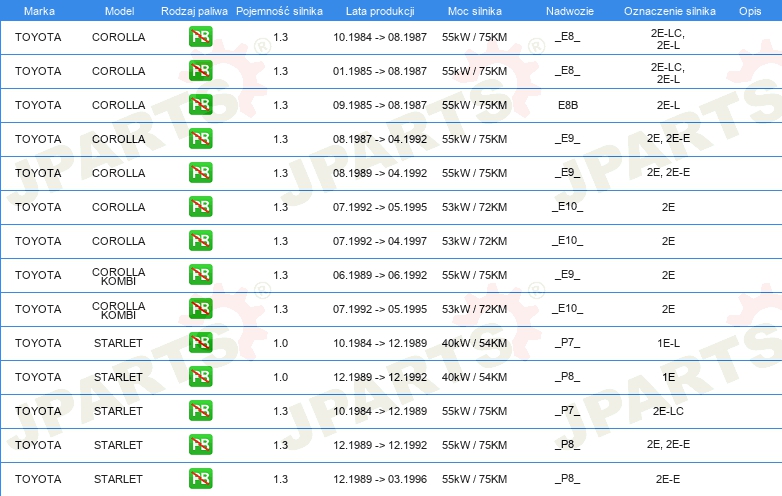Click the _P7_ body code in the 2E-LC row
Viewport: 782px width, 496px height.
568,411
